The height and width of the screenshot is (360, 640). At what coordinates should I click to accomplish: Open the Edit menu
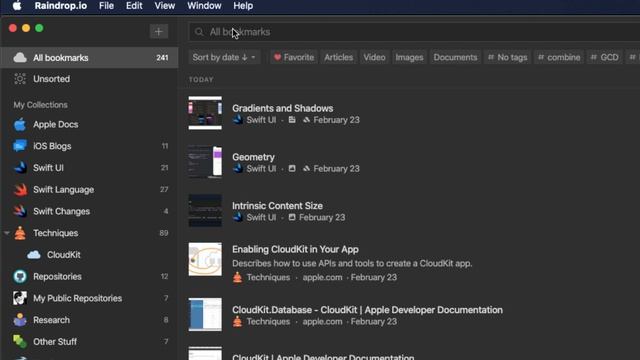[x=134, y=6]
